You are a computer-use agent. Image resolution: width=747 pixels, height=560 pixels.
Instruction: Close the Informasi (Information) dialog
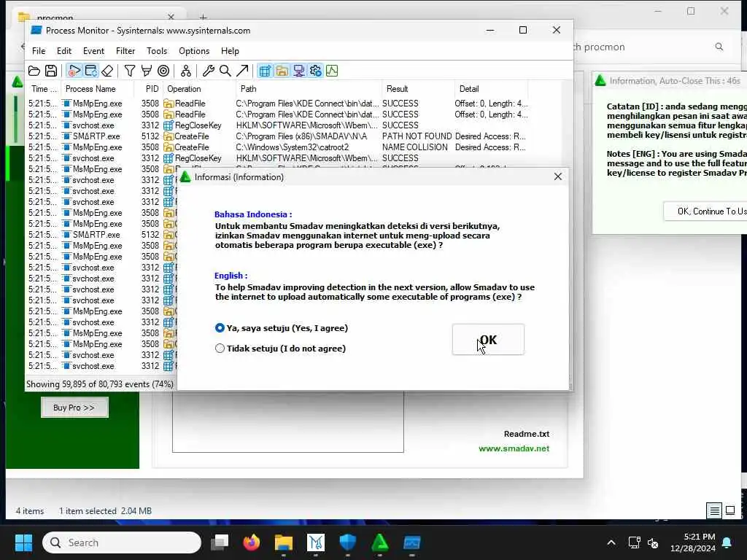click(x=558, y=176)
